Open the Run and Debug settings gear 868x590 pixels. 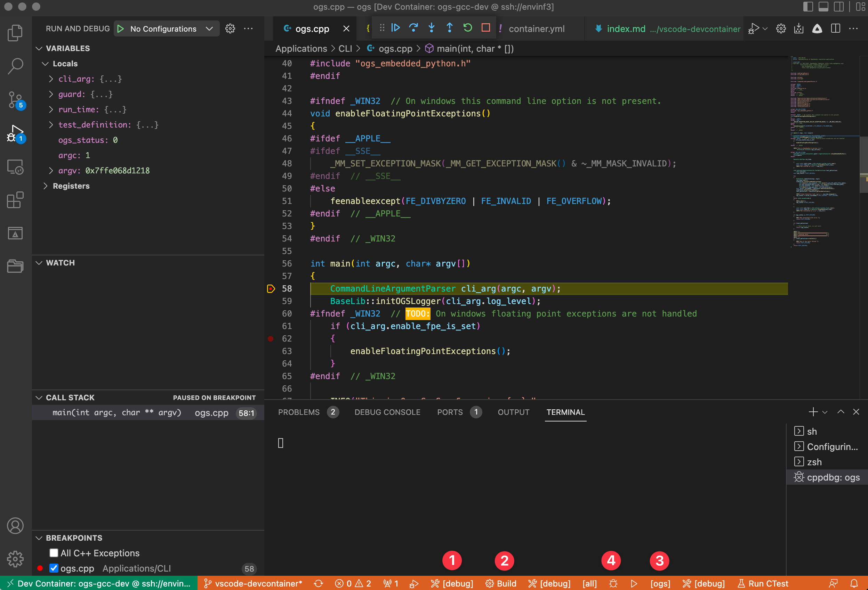point(230,28)
